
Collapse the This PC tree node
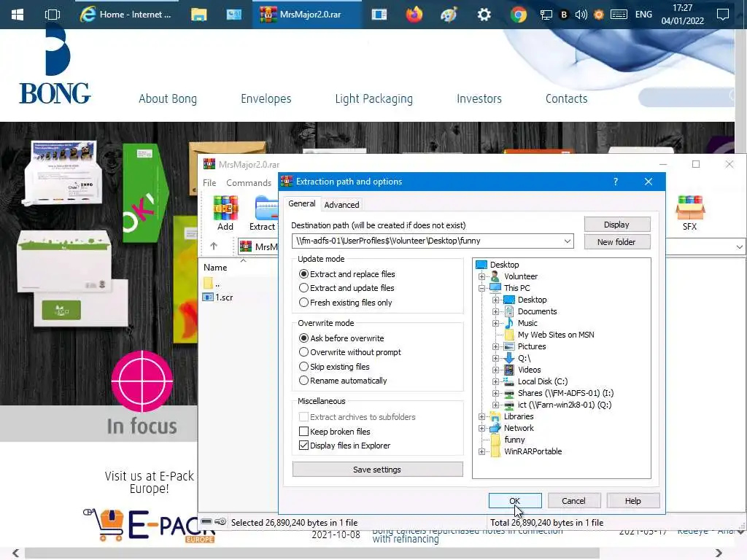(481, 288)
